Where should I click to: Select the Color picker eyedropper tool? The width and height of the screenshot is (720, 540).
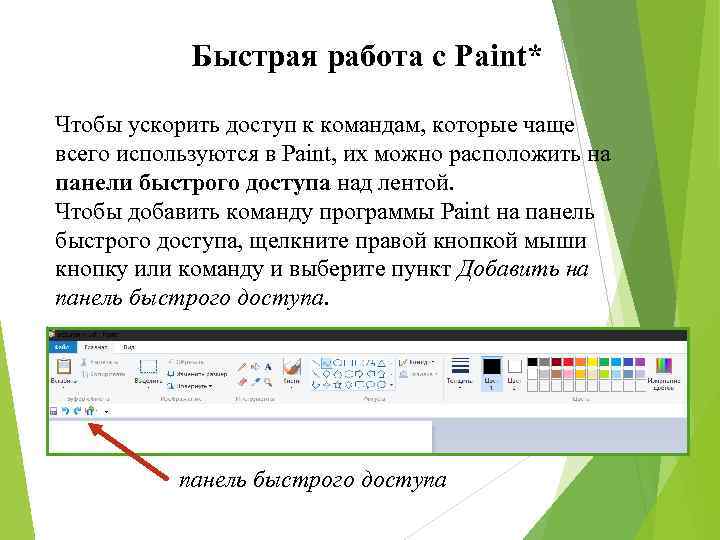255,381
